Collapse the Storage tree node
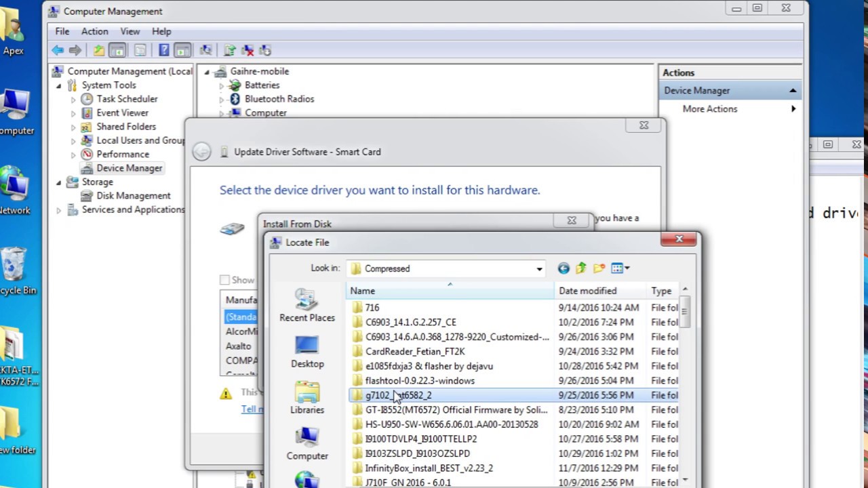The width and height of the screenshot is (868, 488). (58, 182)
